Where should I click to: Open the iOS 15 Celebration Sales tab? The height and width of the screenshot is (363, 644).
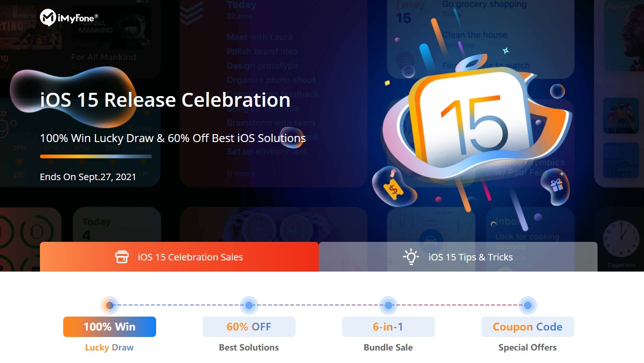[x=179, y=257]
